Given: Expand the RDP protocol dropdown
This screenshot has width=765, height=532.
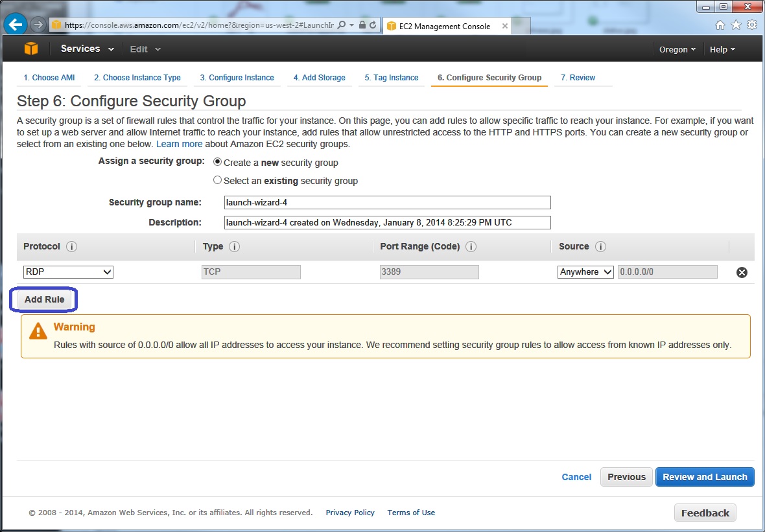Looking at the screenshot, I should tap(68, 272).
